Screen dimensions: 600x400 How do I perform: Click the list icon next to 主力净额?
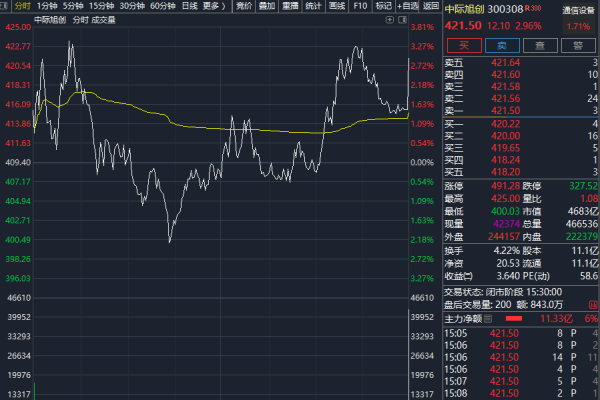(489, 319)
